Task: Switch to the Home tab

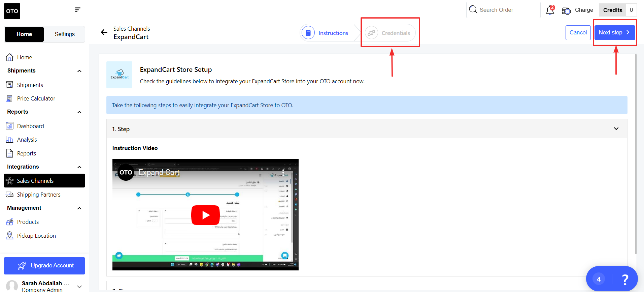Action: (x=24, y=34)
